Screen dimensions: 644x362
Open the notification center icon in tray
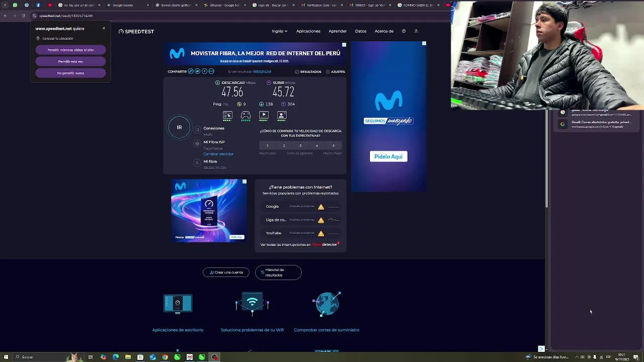pos(636,357)
